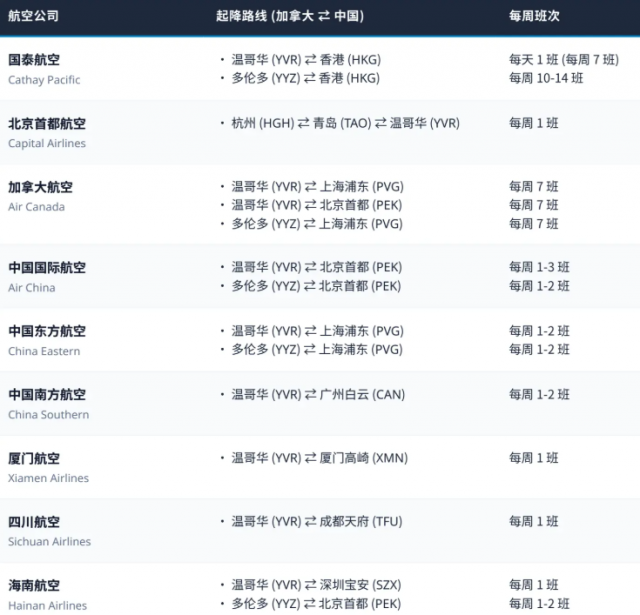Select the 中国东方航空 airline name

47,331
